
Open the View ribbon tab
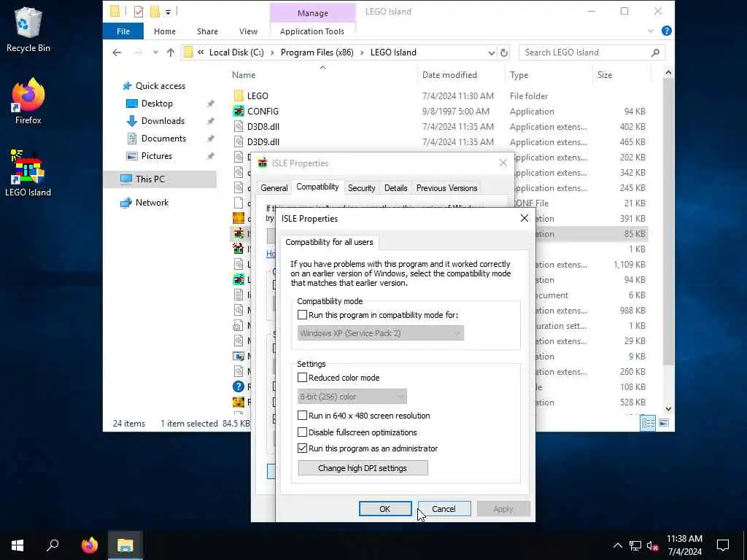click(x=248, y=31)
